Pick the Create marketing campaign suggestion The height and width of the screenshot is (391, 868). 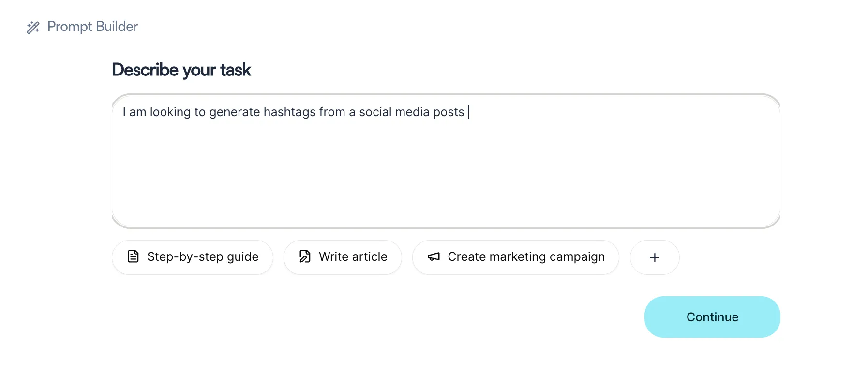[x=516, y=257]
